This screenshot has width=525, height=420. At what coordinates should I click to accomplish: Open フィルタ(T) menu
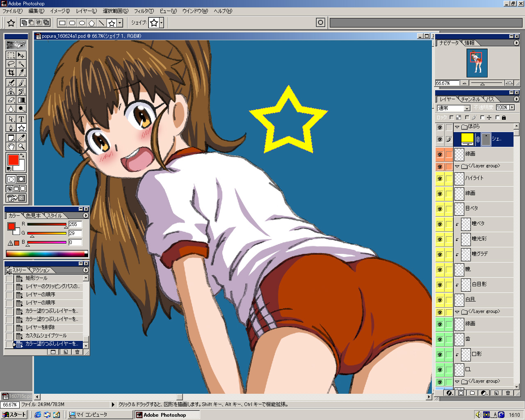pyautogui.click(x=144, y=11)
